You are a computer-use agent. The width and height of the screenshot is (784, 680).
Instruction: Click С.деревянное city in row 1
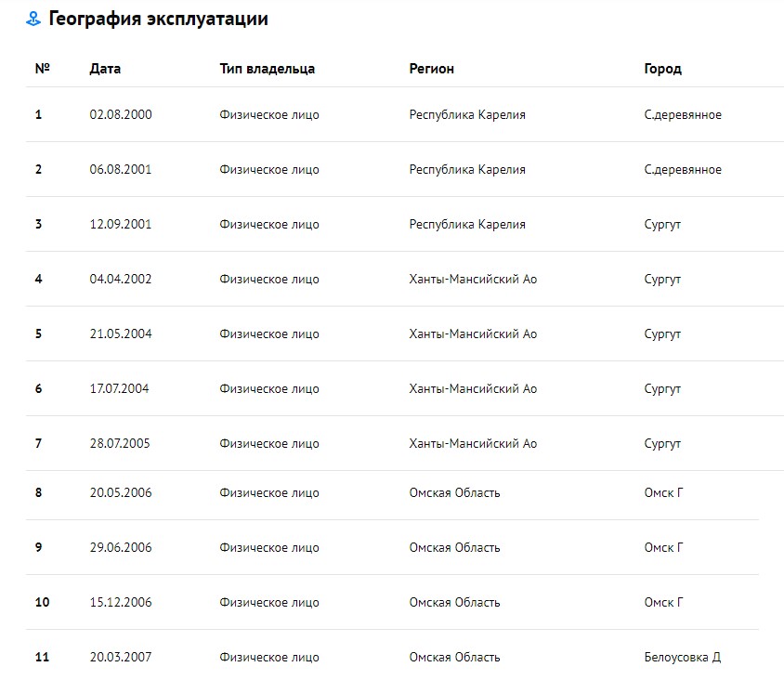click(x=683, y=114)
